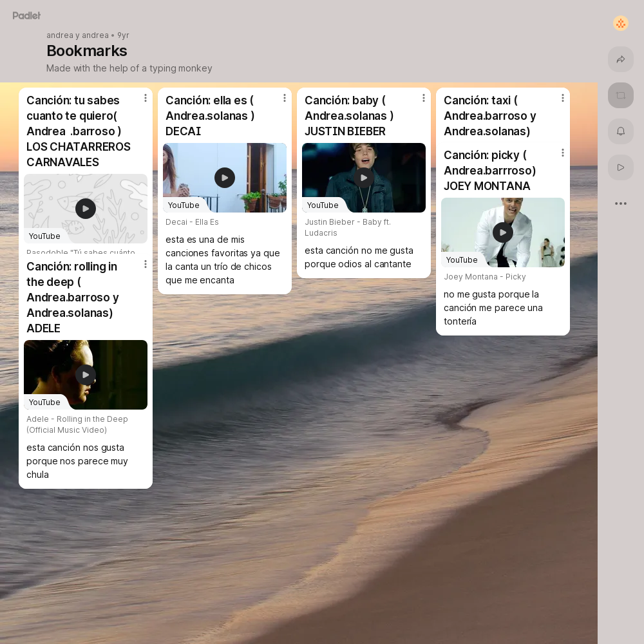Image resolution: width=644 pixels, height=644 pixels.
Task: Open 'Justin Bieber - Baby ft. Ludacris' caption
Action: click(348, 227)
